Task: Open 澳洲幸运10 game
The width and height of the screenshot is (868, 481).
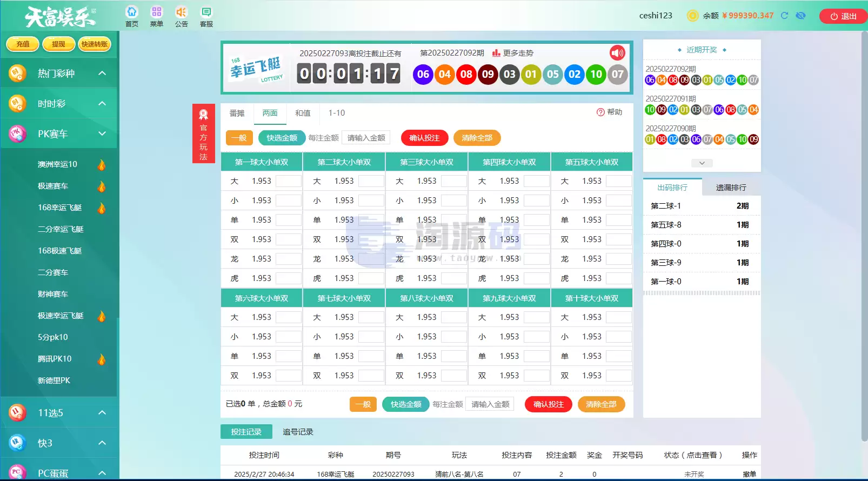Action: 57,164
